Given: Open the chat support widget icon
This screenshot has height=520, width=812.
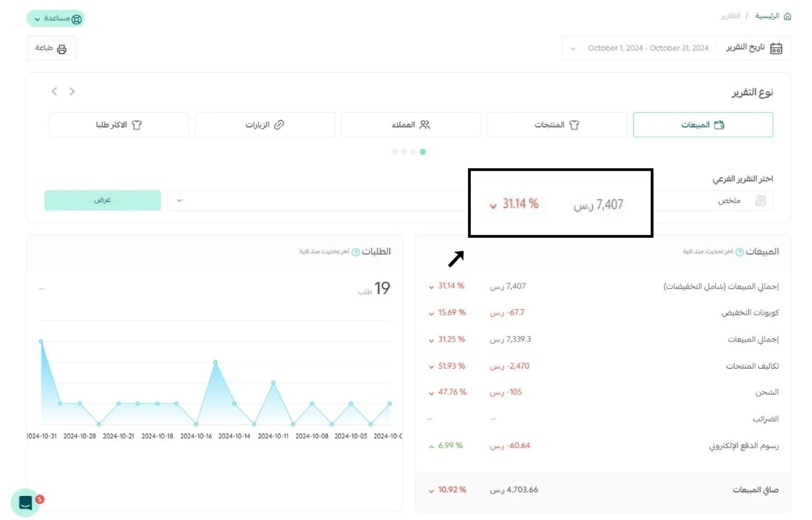Looking at the screenshot, I should click(x=26, y=502).
